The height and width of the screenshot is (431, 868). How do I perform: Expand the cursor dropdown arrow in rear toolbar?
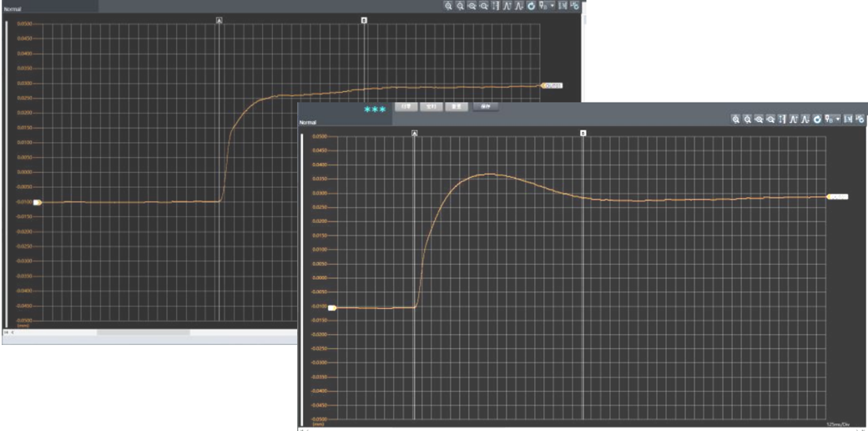(x=553, y=5)
